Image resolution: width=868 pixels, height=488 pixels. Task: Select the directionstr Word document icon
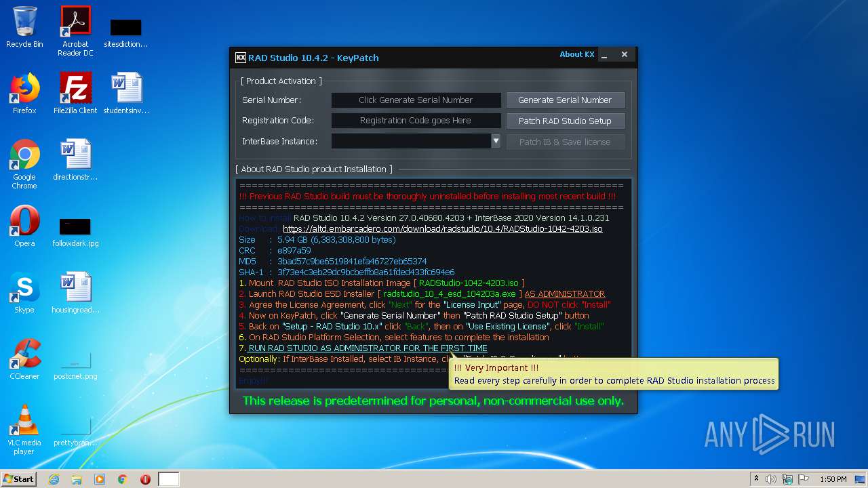(75, 160)
